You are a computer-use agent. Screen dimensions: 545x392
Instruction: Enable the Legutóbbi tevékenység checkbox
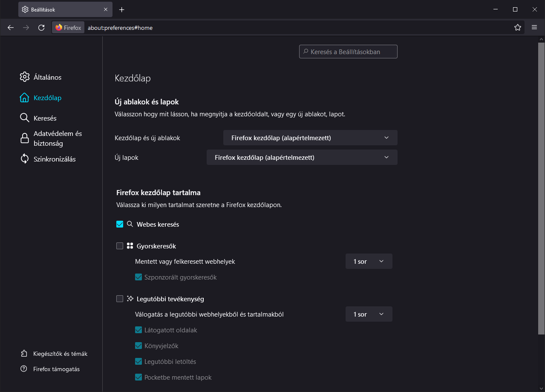[120, 299]
